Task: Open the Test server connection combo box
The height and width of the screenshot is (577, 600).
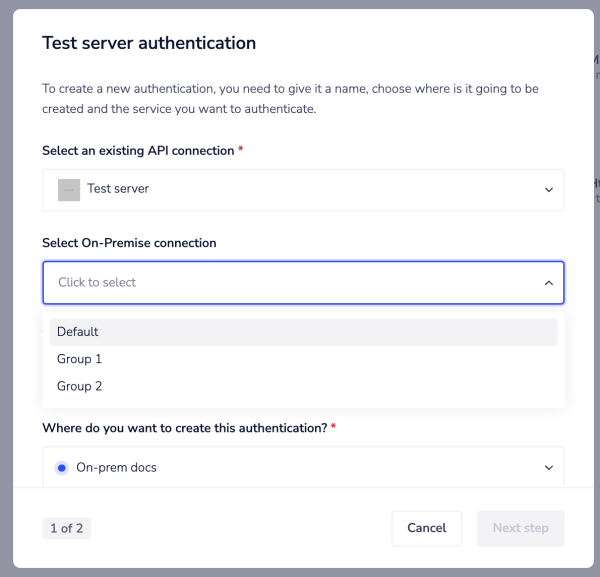Action: tap(300, 190)
